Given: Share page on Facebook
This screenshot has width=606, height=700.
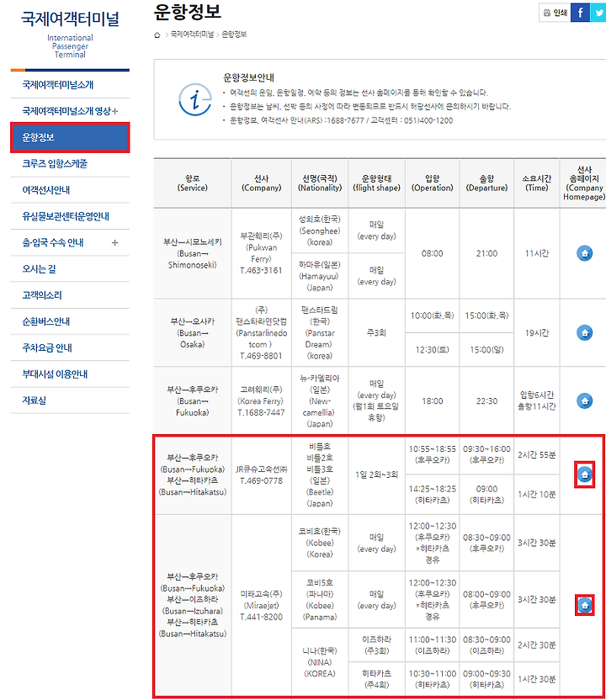Looking at the screenshot, I should [580, 13].
